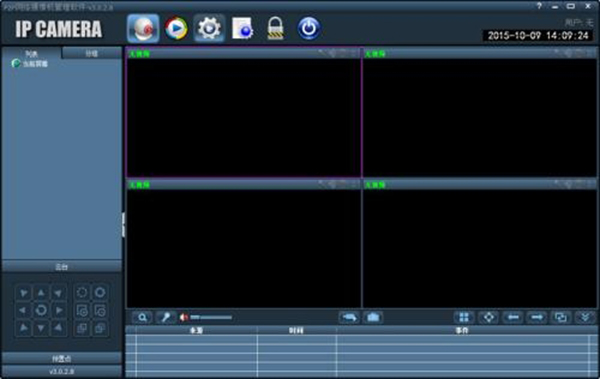Image resolution: width=600 pixels, height=379 pixels.
Task: Move PTZ camera diagonally down-left
Action: point(23,328)
